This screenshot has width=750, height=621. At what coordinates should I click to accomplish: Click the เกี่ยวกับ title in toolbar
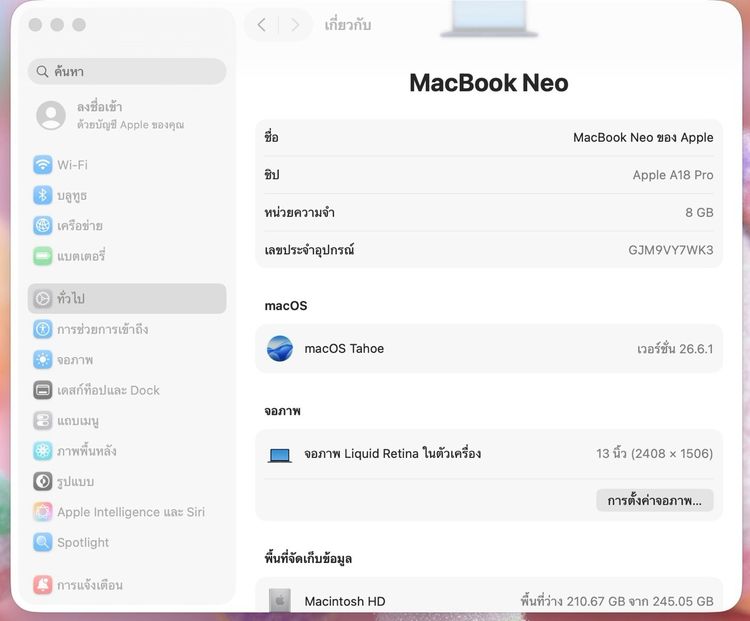[348, 25]
